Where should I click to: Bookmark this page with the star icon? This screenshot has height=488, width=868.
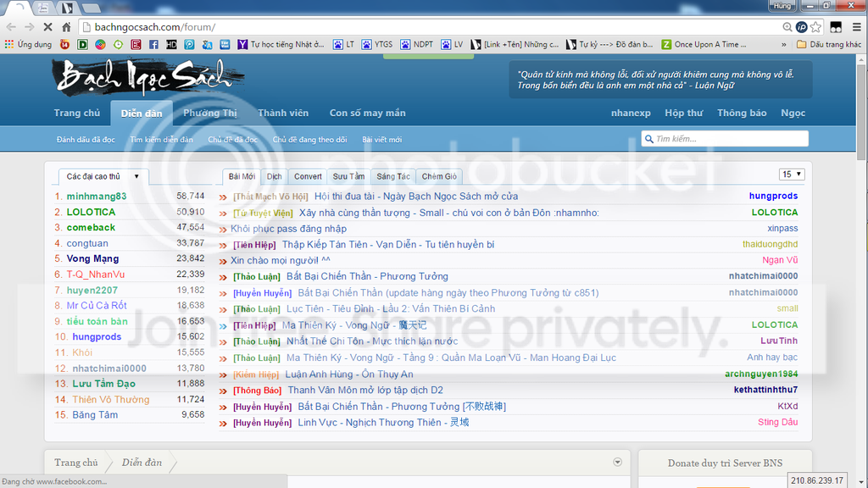(815, 27)
